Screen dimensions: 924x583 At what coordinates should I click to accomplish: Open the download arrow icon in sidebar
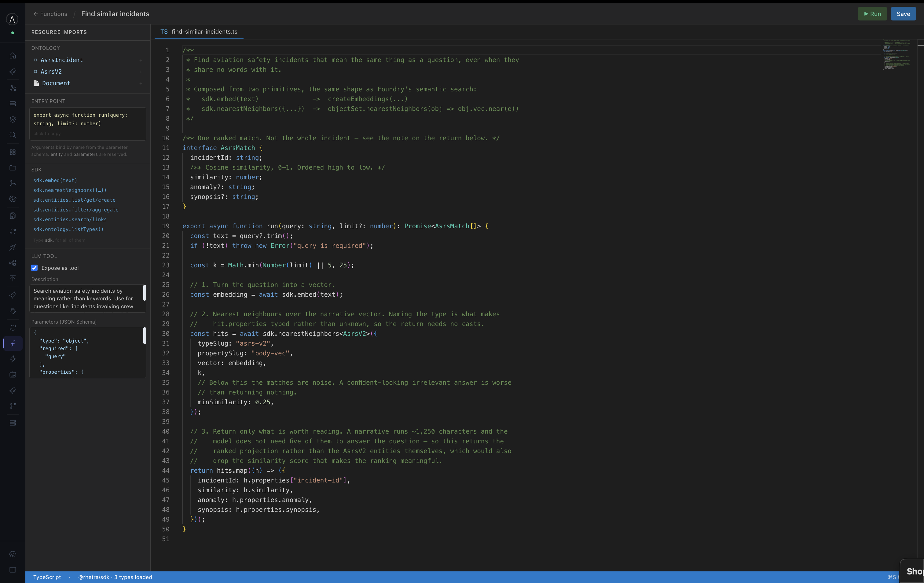point(13,311)
